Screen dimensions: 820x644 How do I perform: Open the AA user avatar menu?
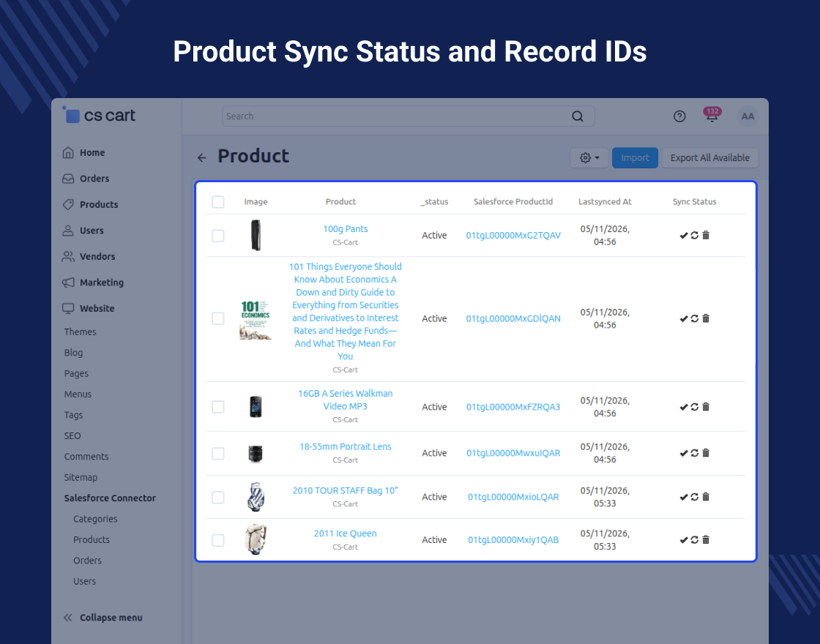pos(748,116)
